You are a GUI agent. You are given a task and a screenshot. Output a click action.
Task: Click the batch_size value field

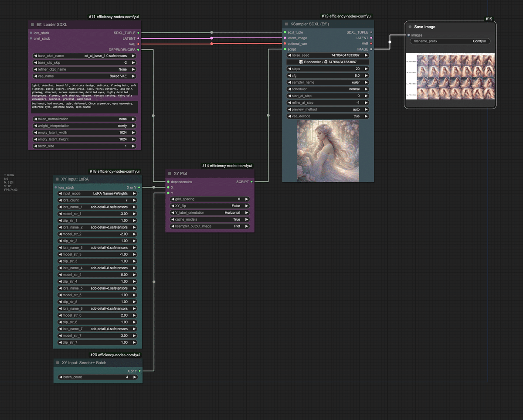click(x=85, y=146)
